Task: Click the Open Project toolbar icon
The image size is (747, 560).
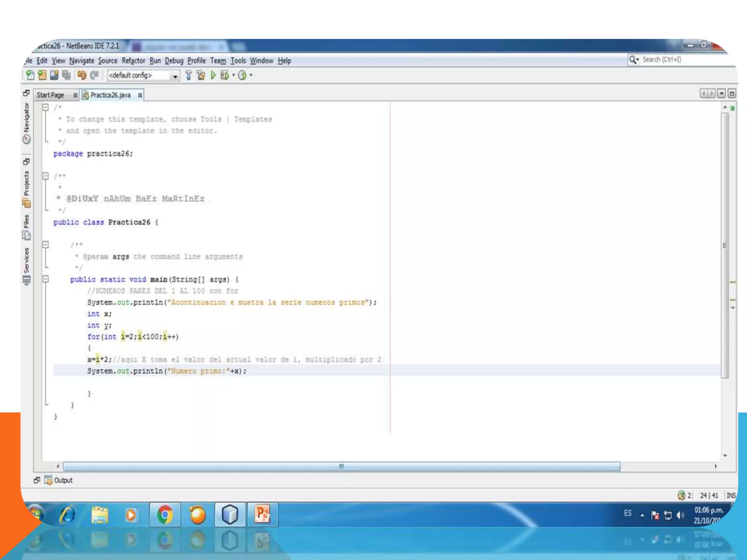Action: [x=54, y=75]
